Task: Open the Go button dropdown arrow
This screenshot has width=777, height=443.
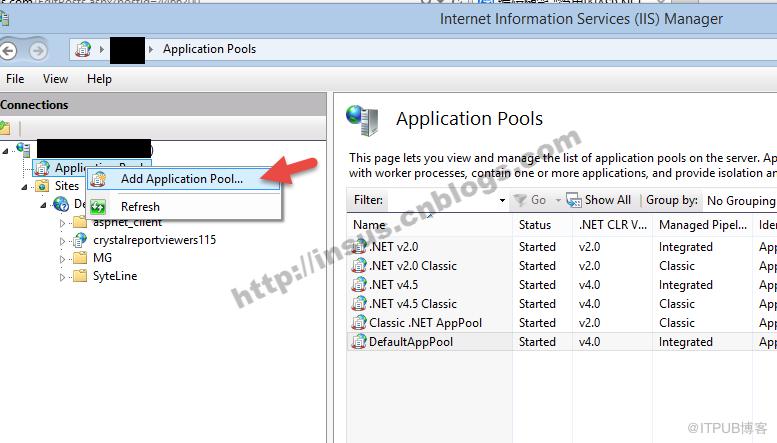Action: point(558,200)
